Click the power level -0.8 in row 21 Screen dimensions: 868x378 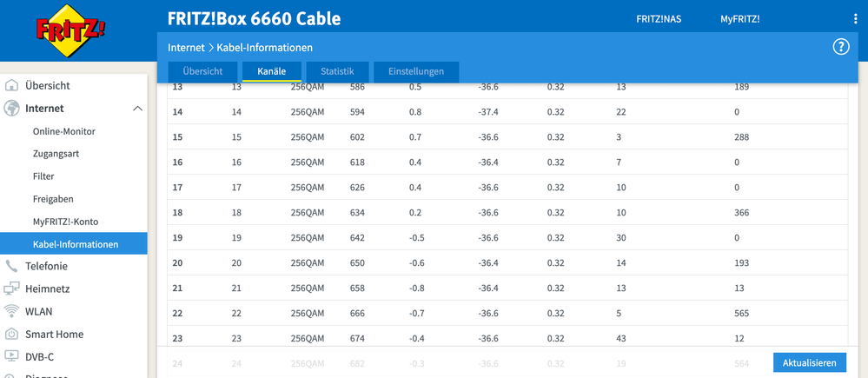tap(415, 288)
